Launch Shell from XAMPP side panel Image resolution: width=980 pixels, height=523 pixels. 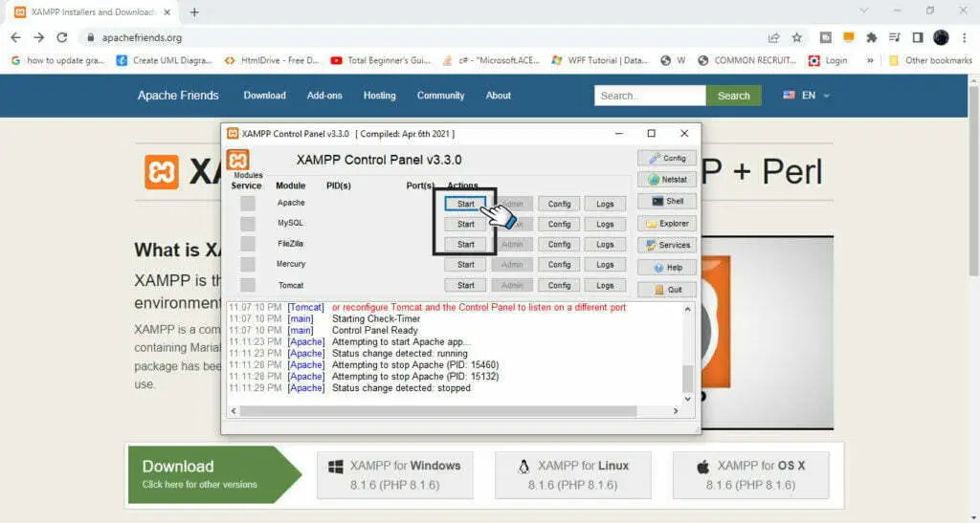pos(667,202)
